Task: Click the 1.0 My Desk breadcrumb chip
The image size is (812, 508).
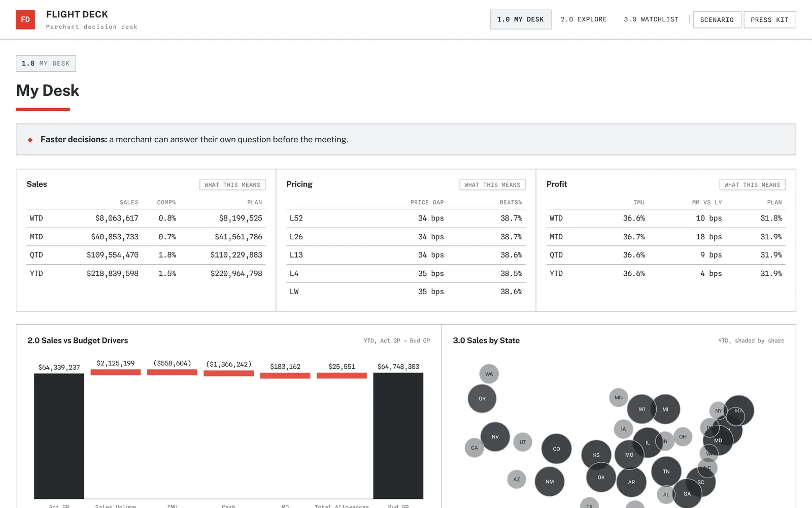Action: click(x=46, y=63)
